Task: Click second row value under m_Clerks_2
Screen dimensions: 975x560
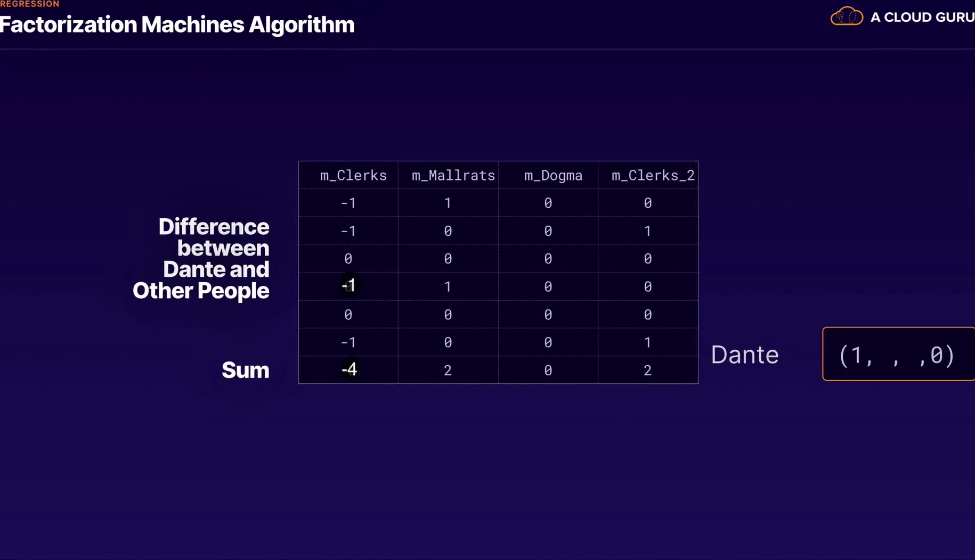Action: (647, 231)
